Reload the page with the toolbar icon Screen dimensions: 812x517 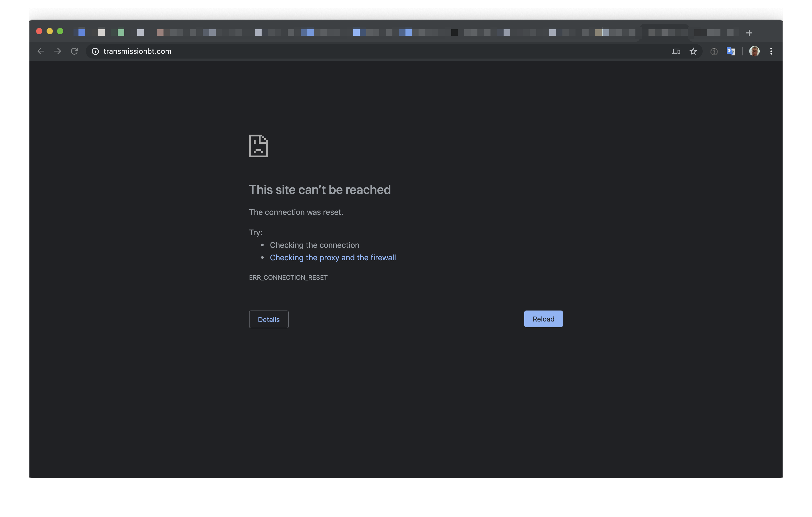point(75,51)
